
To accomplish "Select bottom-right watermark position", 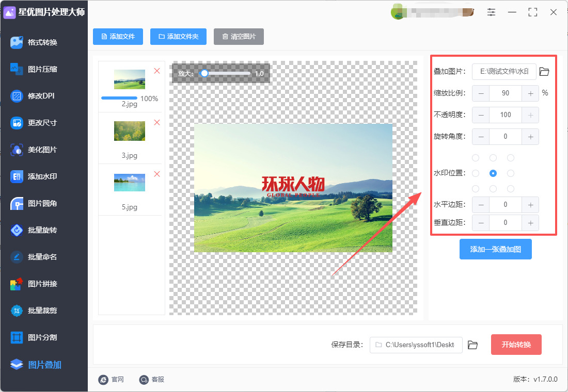I will (x=510, y=189).
